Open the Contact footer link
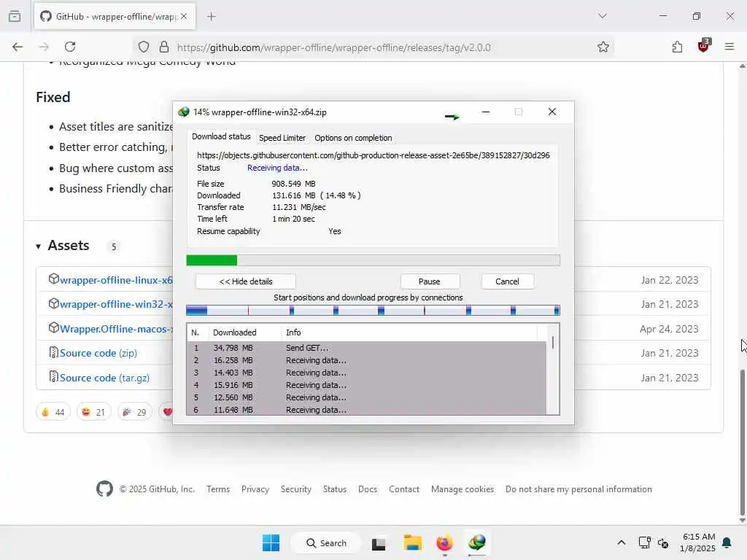This screenshot has height=560, width=747. click(x=404, y=489)
